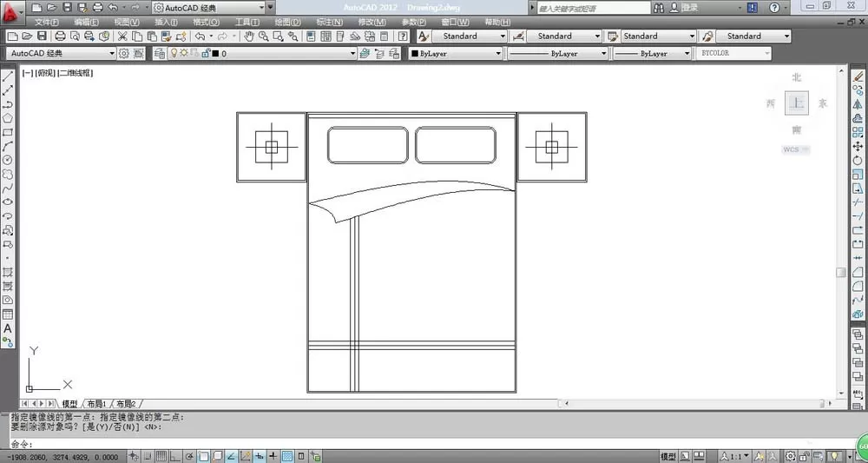Click the command line input field
Viewport: 868px width, 463px height.
point(431,444)
